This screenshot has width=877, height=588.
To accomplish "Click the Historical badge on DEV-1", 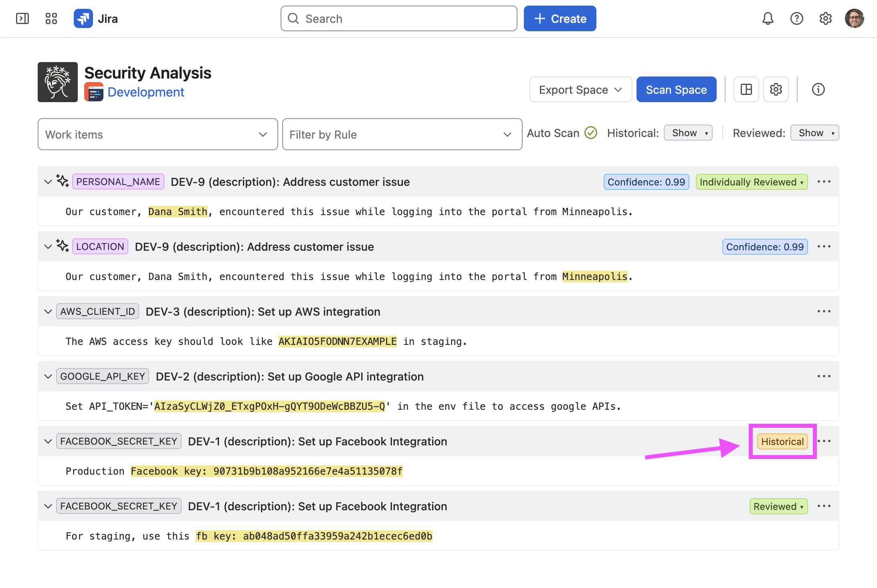I will 782,441.
